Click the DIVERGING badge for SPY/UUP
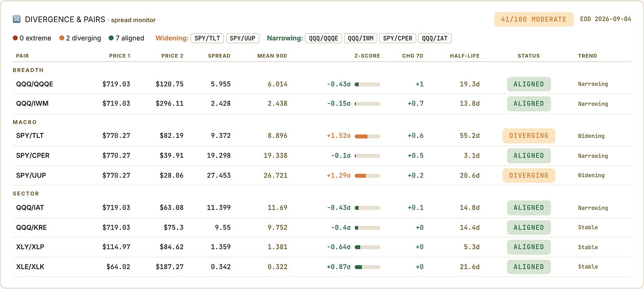This screenshot has width=644, height=289. click(x=529, y=175)
